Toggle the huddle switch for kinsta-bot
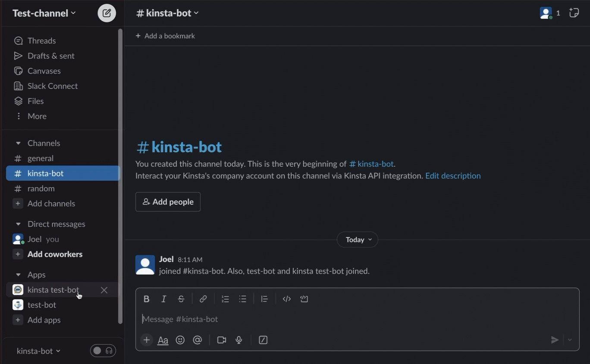Image resolution: width=590 pixels, height=364 pixels. pyautogui.click(x=103, y=350)
